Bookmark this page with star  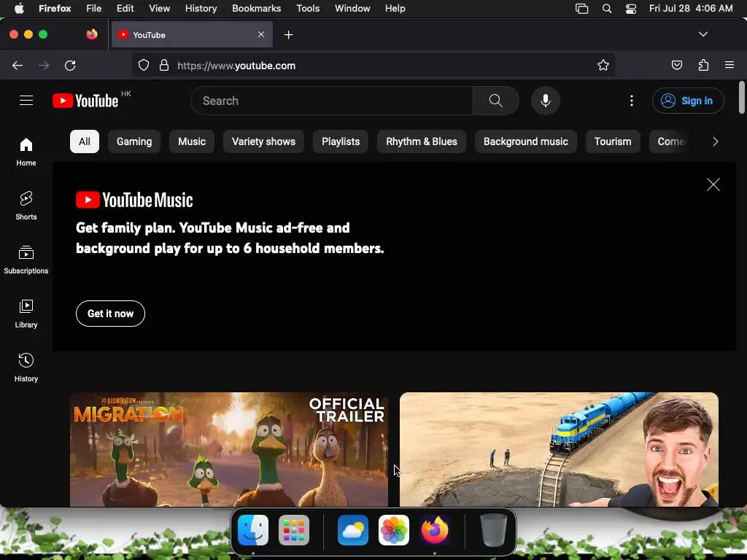pos(603,65)
